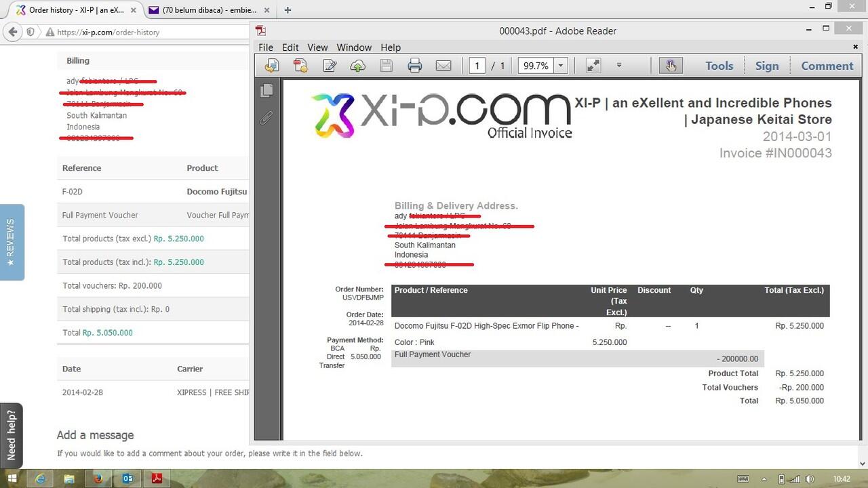Click the touch keyboard tray icon
The height and width of the screenshot is (488, 868).
pyautogui.click(x=743, y=479)
